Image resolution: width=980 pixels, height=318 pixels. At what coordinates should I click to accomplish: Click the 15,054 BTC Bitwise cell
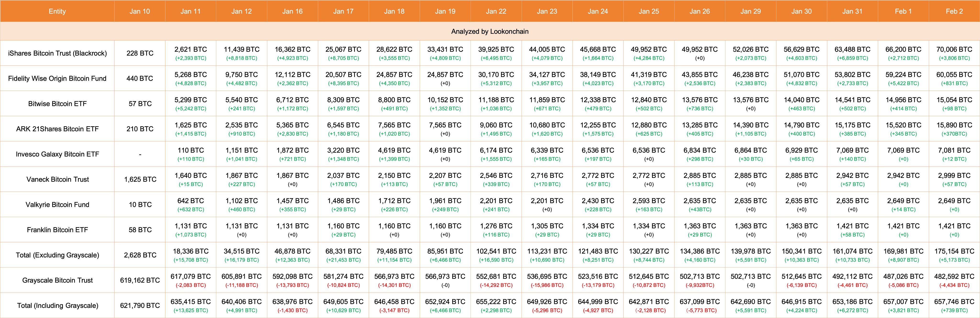[x=954, y=104]
